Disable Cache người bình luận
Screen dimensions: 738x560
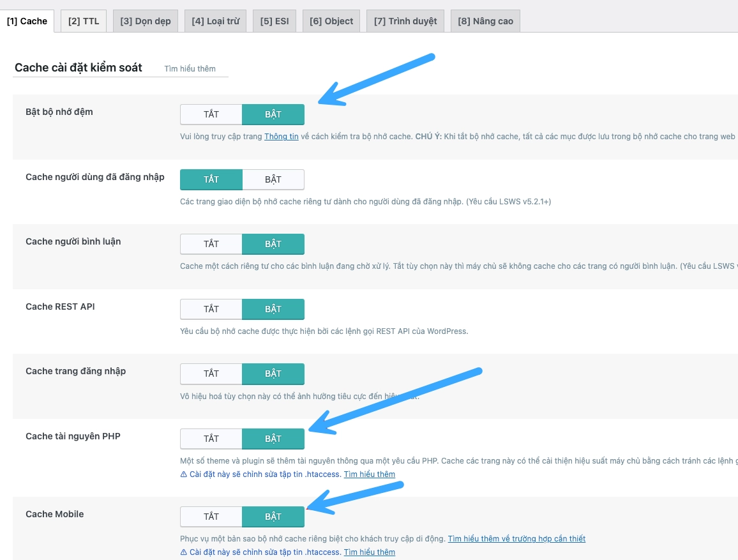pyautogui.click(x=211, y=244)
